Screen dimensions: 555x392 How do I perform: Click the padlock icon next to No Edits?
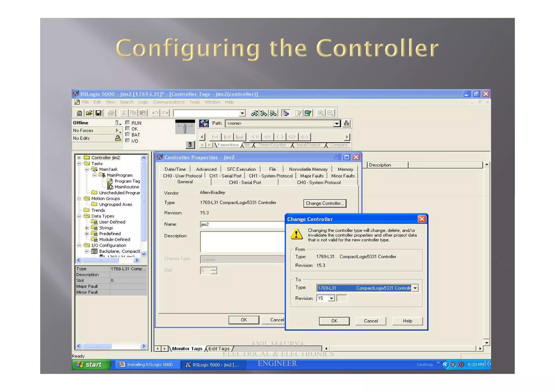pos(118,138)
